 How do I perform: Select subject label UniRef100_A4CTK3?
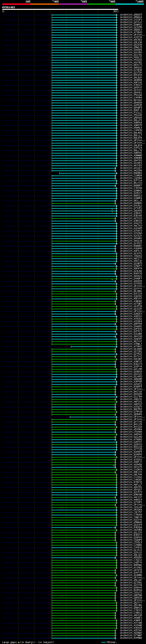point(131,226)
